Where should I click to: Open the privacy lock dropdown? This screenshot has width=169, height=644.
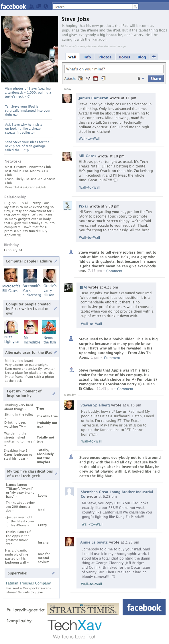[x=141, y=78]
